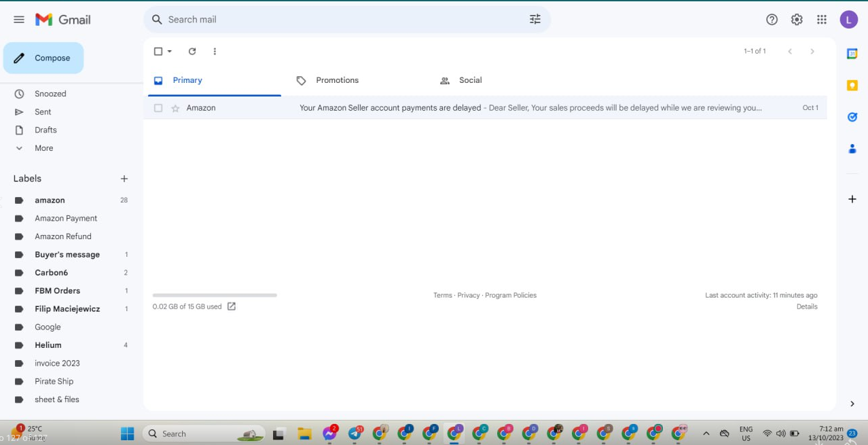868x445 pixels.
Task: Open File Explorer from the taskbar
Action: [304, 434]
